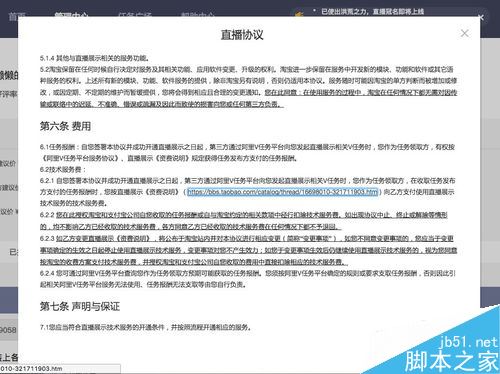Click the 6.1任务报酬 paragraph
500x374 pixels.
pyautogui.click(x=248, y=153)
